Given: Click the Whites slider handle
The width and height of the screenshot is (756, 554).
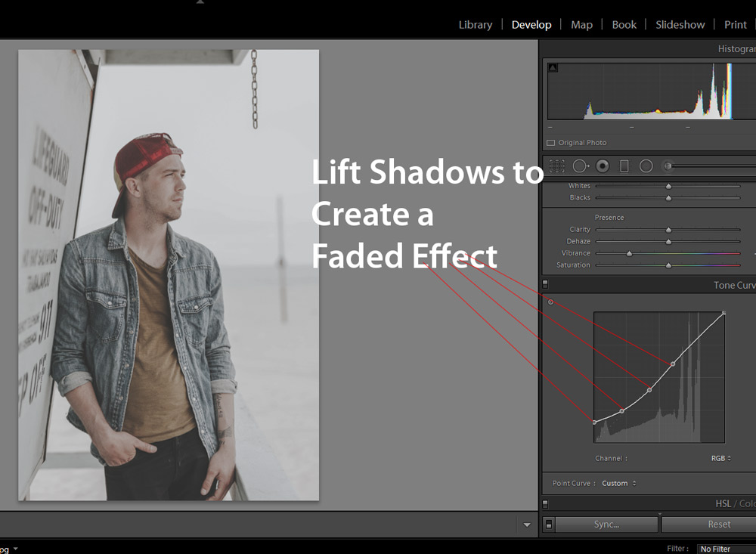Looking at the screenshot, I should pyautogui.click(x=669, y=186).
